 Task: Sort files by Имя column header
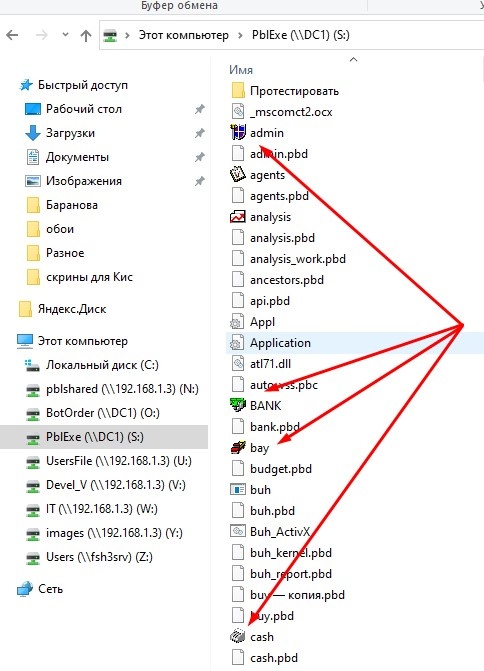tap(241, 70)
